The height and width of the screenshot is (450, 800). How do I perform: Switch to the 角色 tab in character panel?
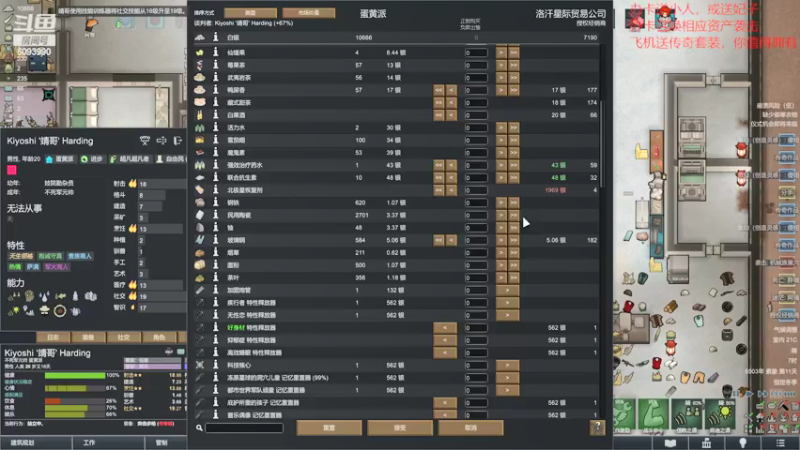(x=159, y=337)
